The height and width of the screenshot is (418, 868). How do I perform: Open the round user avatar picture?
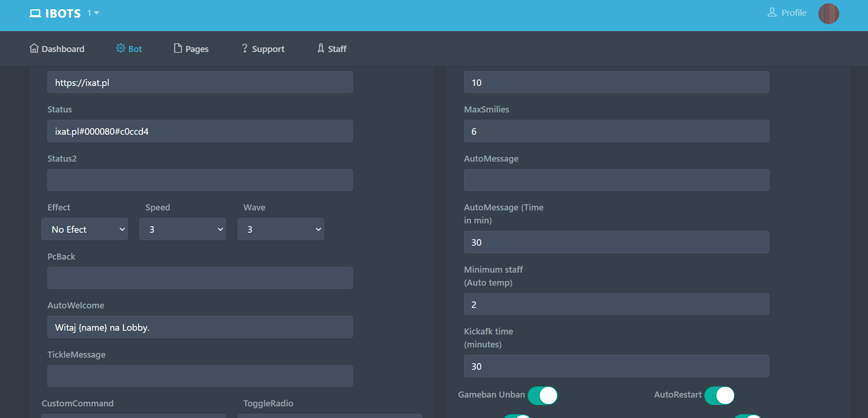click(828, 13)
